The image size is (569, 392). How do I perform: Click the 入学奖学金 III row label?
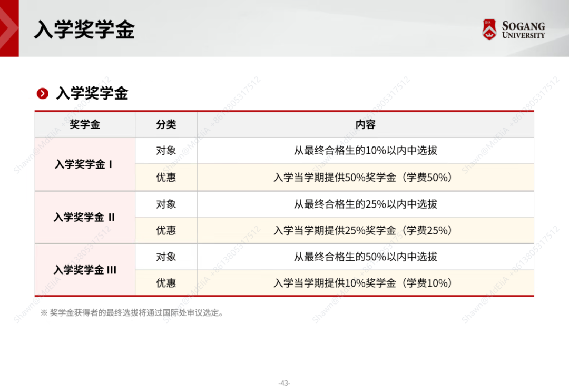point(84,270)
